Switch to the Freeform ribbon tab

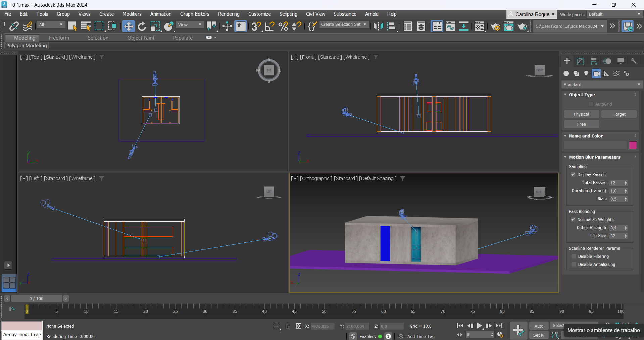59,38
